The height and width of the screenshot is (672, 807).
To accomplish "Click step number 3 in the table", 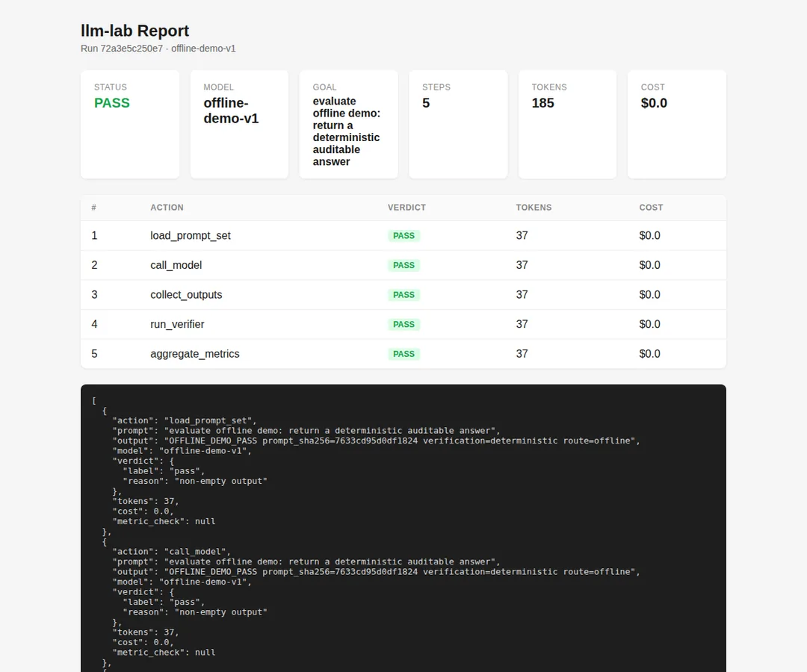I will tap(94, 295).
